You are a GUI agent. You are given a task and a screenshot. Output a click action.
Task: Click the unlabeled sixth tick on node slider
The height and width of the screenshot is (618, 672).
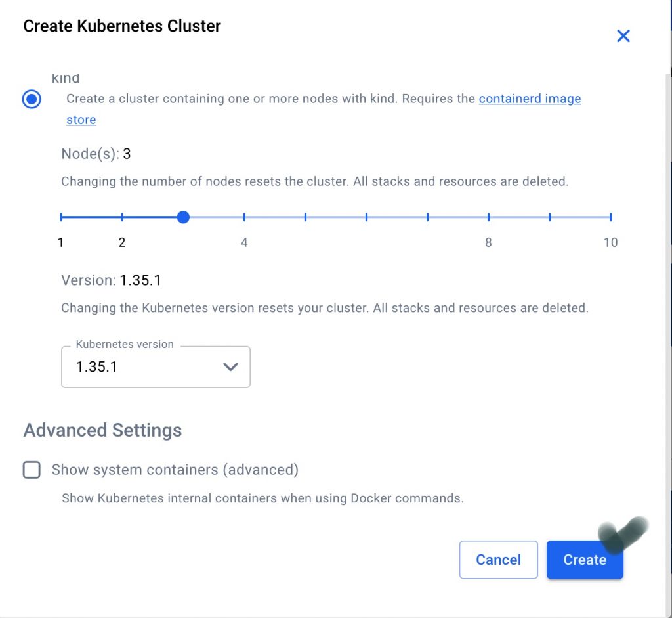pos(366,217)
